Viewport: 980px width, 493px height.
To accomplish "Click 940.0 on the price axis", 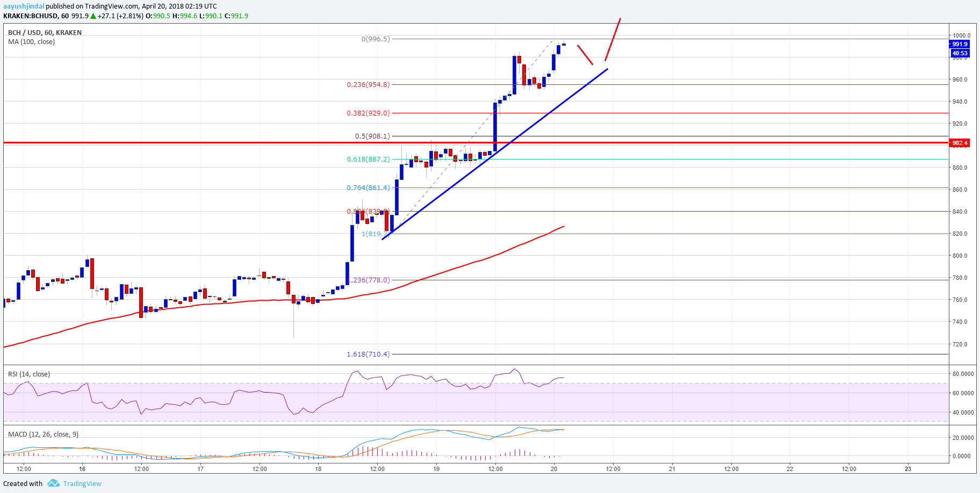I will click(960, 102).
